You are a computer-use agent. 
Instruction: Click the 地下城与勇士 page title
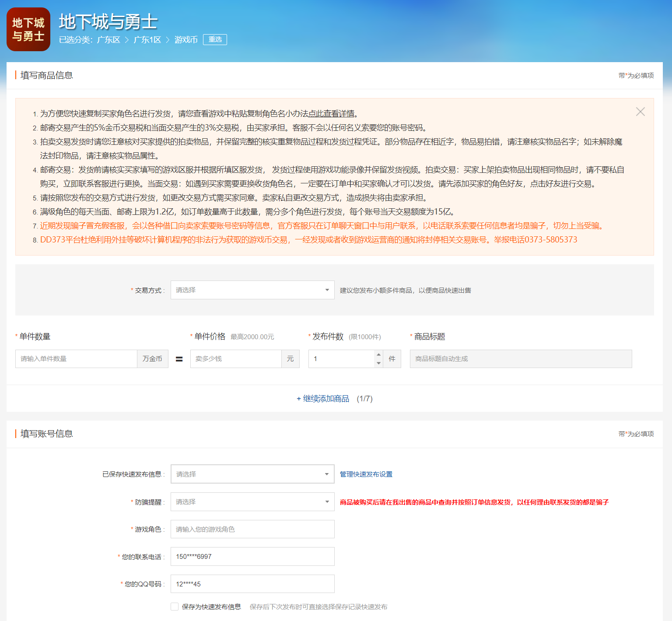(x=108, y=22)
